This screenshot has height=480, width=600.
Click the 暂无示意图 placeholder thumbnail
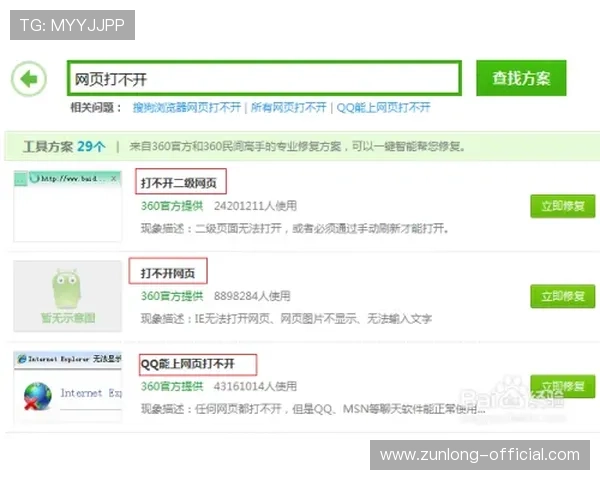(67, 296)
